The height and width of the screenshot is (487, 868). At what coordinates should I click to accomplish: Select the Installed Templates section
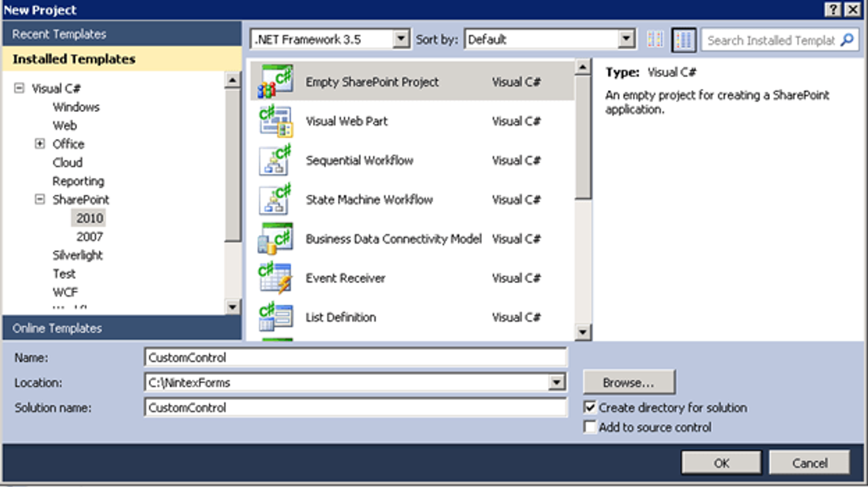(122, 59)
